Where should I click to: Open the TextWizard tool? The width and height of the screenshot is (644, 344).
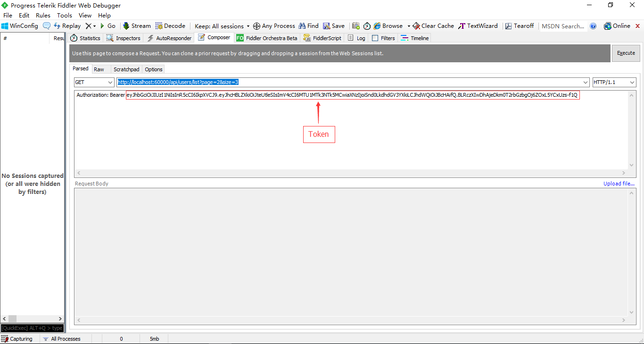coord(478,26)
